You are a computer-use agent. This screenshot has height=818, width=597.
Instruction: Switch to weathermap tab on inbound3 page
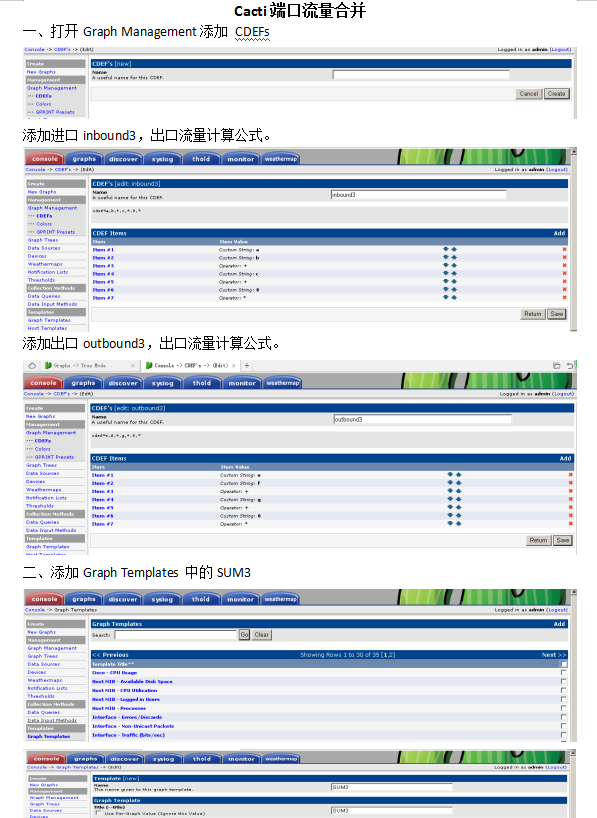point(281,159)
